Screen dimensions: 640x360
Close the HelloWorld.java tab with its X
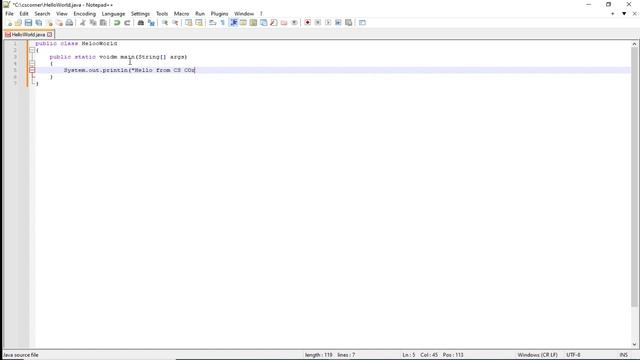[x=50, y=35]
